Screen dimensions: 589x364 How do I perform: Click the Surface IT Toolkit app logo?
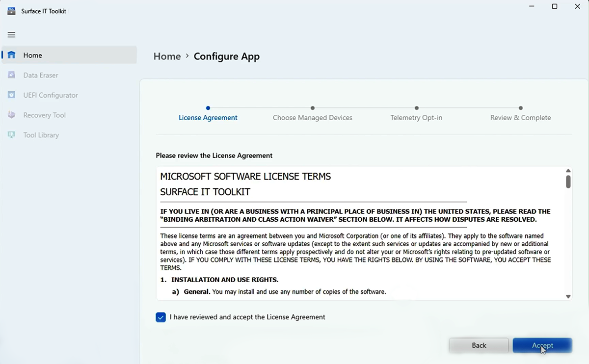coord(11,10)
